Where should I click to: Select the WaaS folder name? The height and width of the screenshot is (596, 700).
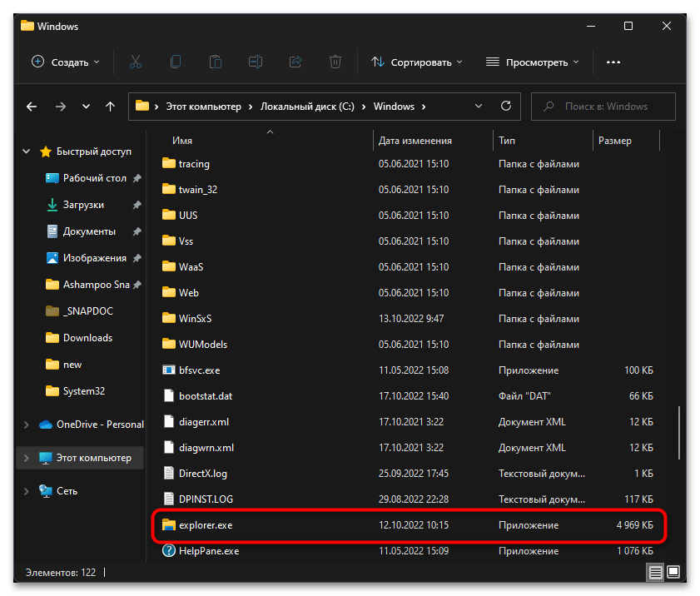[191, 267]
